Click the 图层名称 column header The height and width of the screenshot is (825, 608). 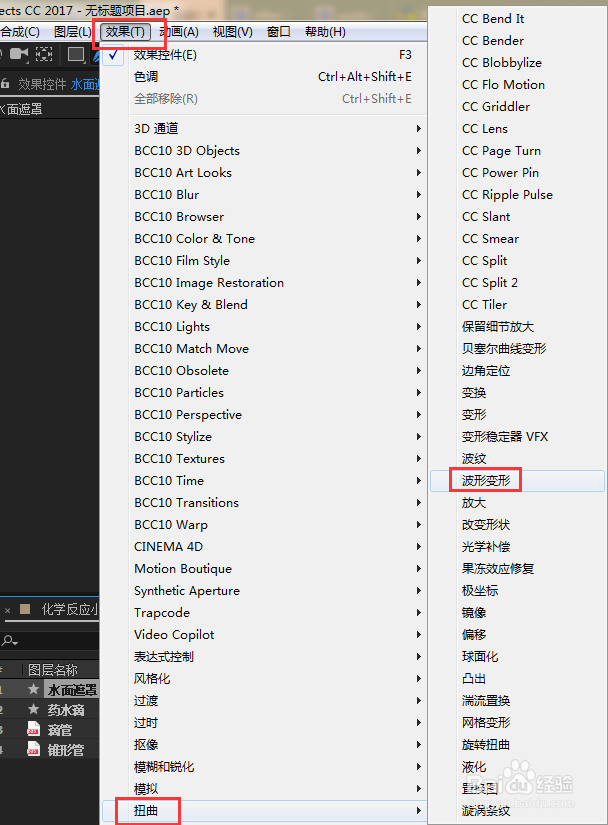click(53, 670)
